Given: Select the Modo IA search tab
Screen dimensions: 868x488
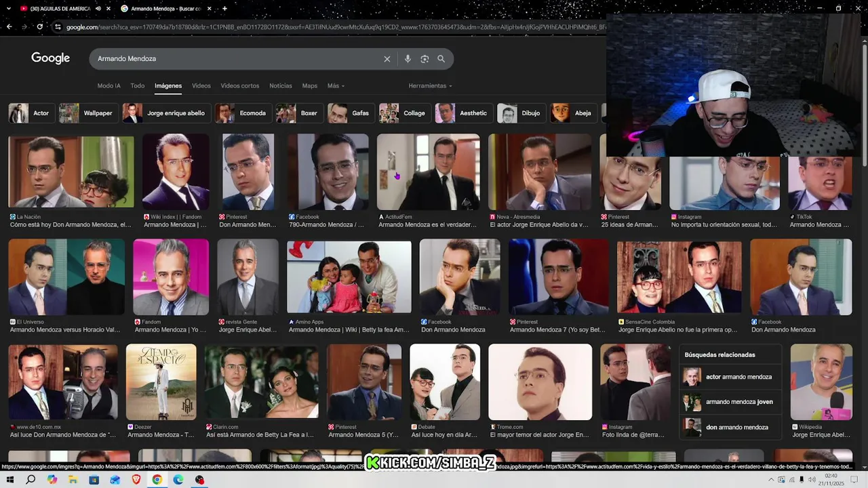Looking at the screenshot, I should 108,86.
